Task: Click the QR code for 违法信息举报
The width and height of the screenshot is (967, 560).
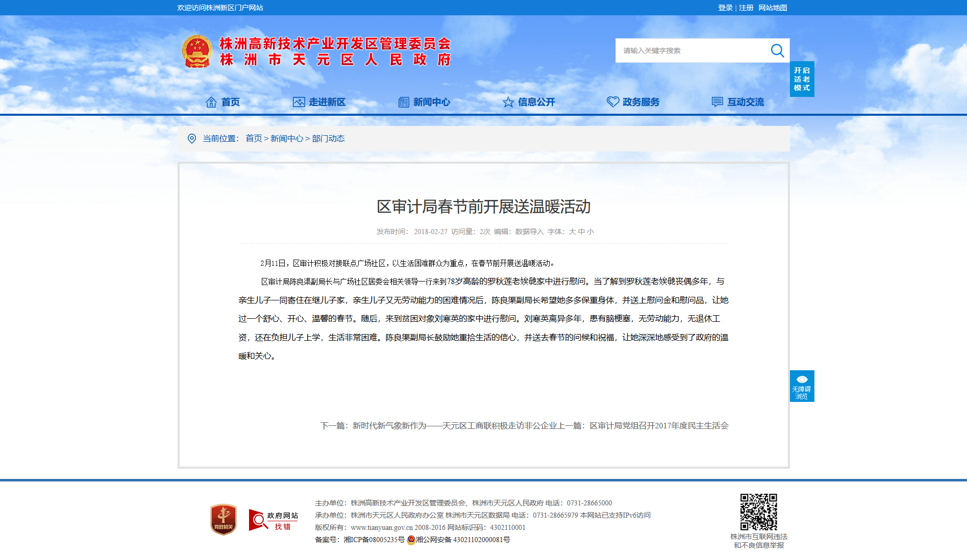Action: 759,512
